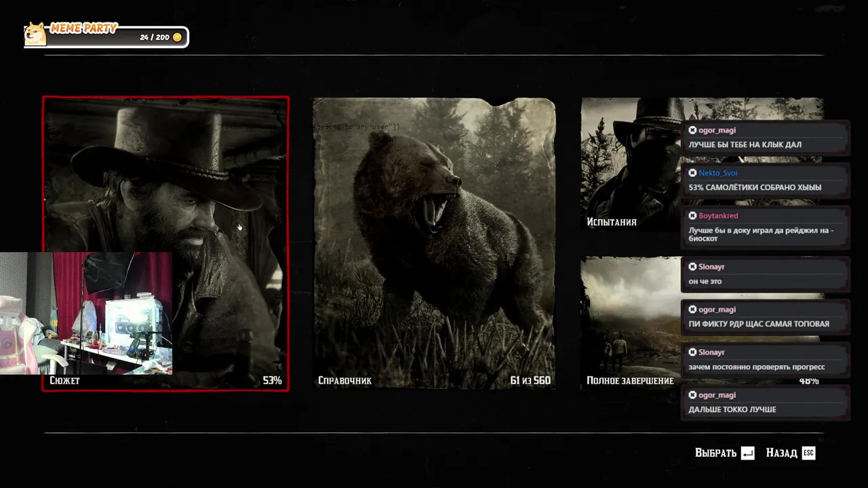Image resolution: width=868 pixels, height=488 pixels.
Task: Click chat text 'ЛУЧШЕ БЫ ТЕБЕ НА КЛЫК ДАЛ'
Action: click(x=745, y=145)
